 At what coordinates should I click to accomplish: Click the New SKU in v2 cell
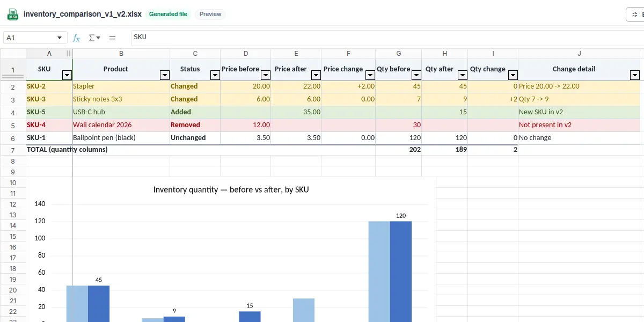580,112
